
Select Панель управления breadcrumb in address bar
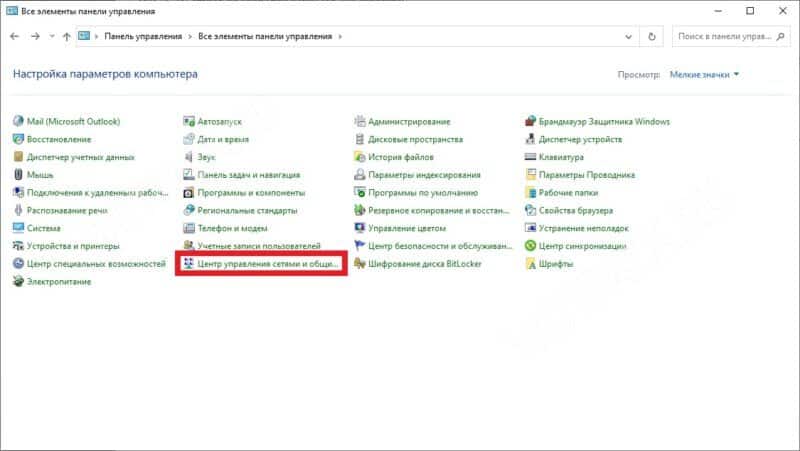point(144,36)
